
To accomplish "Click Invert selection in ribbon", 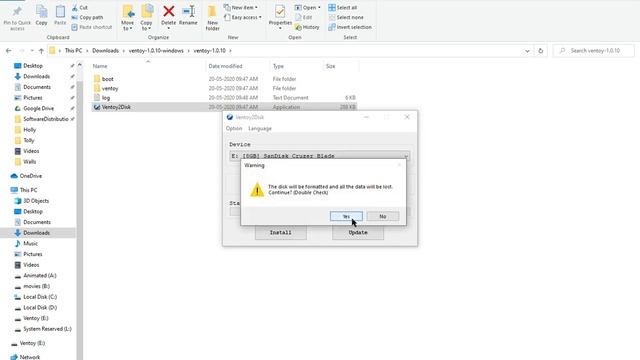I will click(350, 27).
